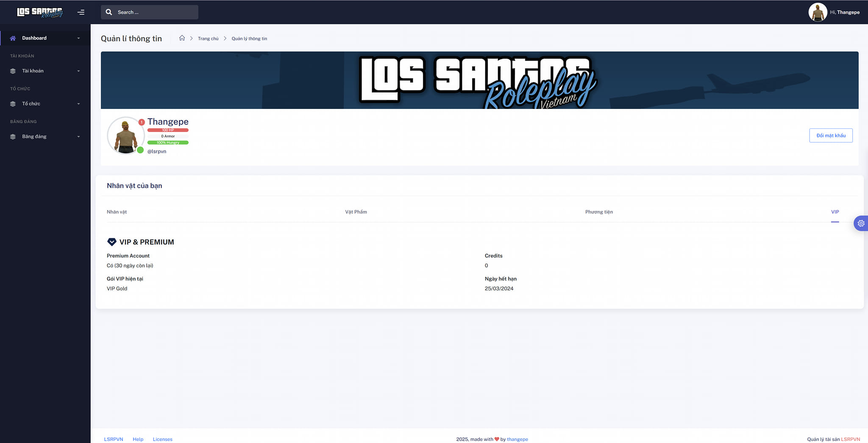Click the 25/03/2024 expiry date
The width and height of the screenshot is (868, 443).
click(x=499, y=289)
